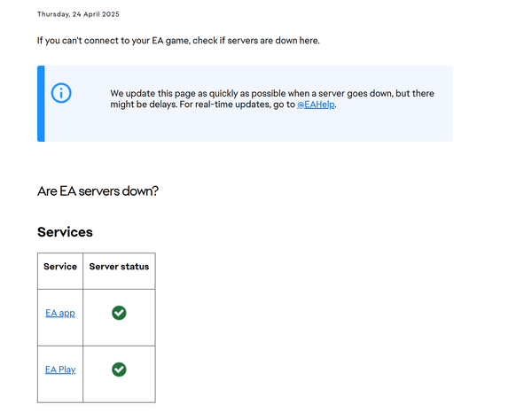Viewport: 532px width, 420px height.
Task: Click the word "April" in the date
Action: pos(89,15)
